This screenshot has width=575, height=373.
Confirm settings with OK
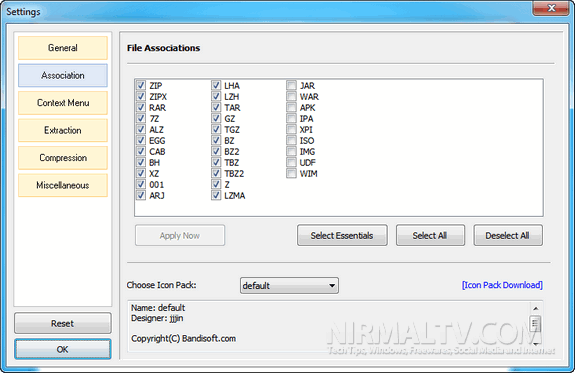point(63,349)
